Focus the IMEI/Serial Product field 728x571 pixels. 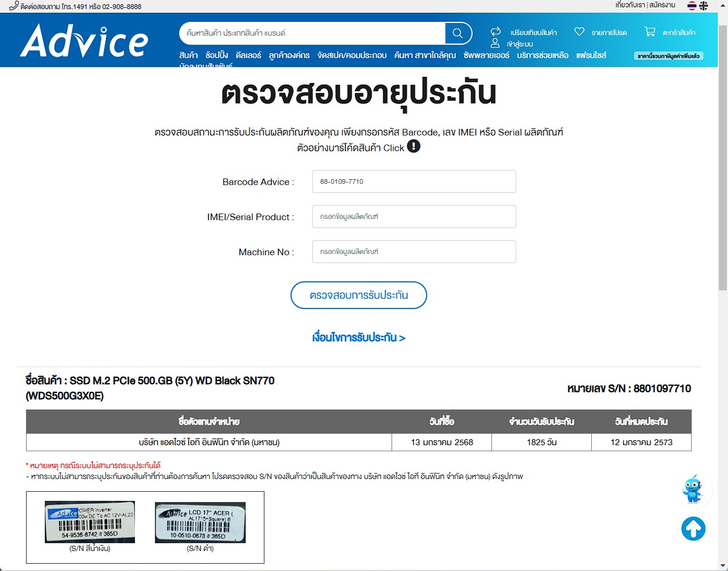(x=414, y=217)
